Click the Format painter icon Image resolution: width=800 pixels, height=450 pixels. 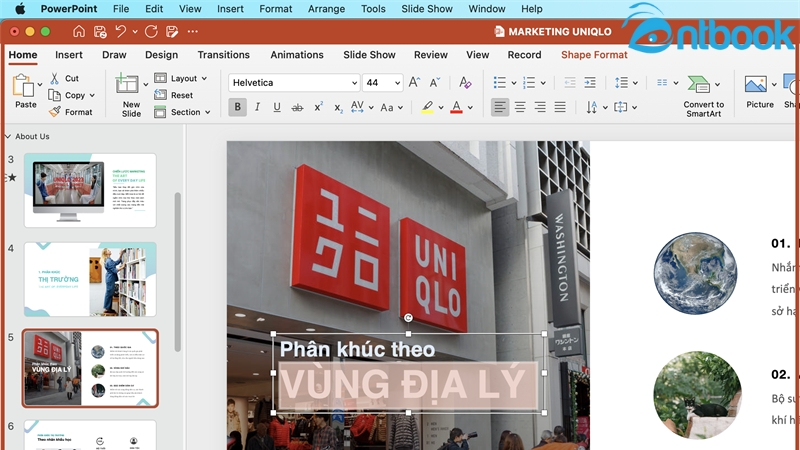tap(55, 111)
